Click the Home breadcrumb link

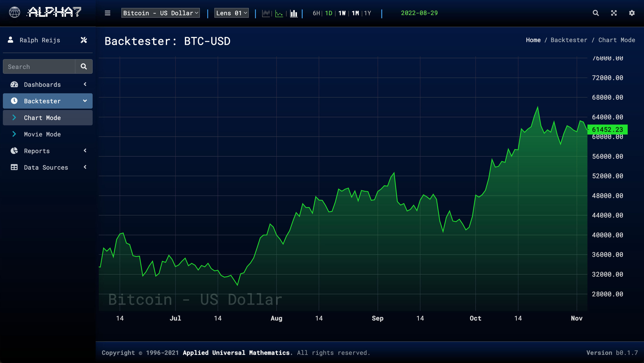tap(533, 40)
